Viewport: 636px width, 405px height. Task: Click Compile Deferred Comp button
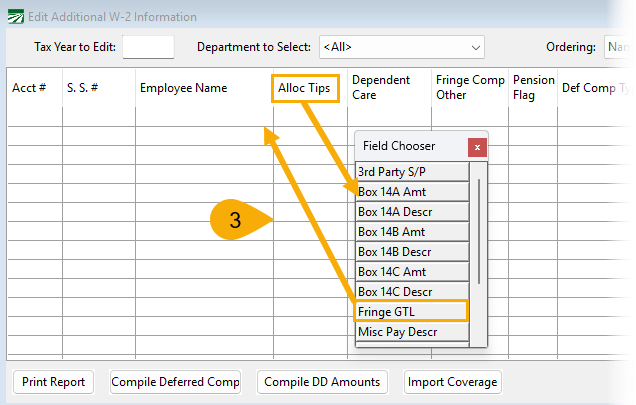coord(175,381)
